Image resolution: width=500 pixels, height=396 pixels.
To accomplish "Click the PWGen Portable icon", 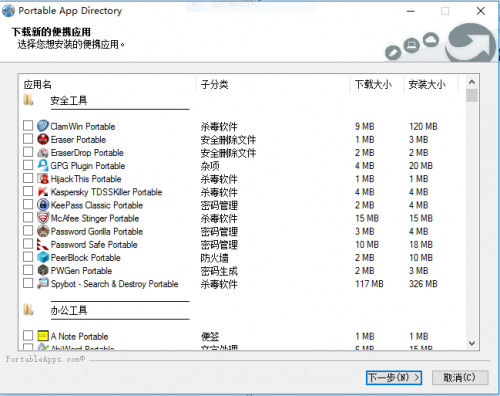I will pyautogui.click(x=43, y=270).
